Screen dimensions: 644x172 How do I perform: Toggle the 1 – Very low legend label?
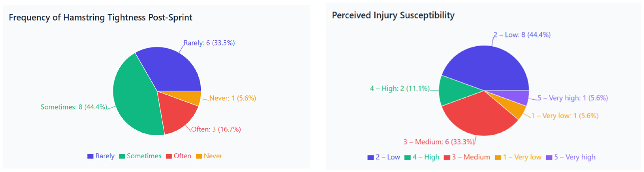pyautogui.click(x=522, y=157)
